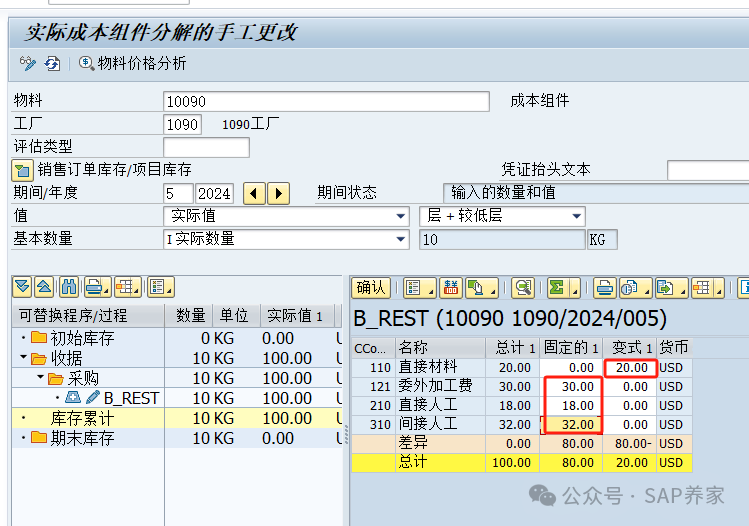Click the list settings dropdown arrow in left toolbar
This screenshot has width=749, height=526.
tap(170, 290)
